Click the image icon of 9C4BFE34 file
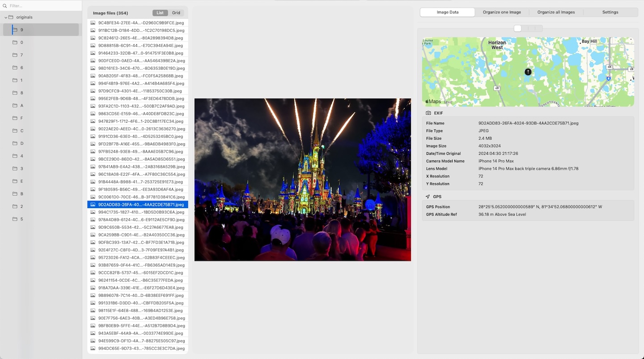 93,23
